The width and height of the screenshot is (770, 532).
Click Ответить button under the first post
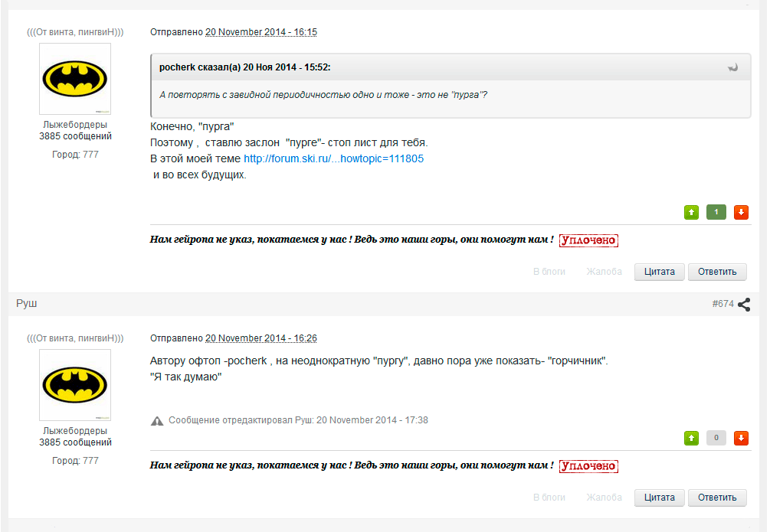tap(717, 272)
